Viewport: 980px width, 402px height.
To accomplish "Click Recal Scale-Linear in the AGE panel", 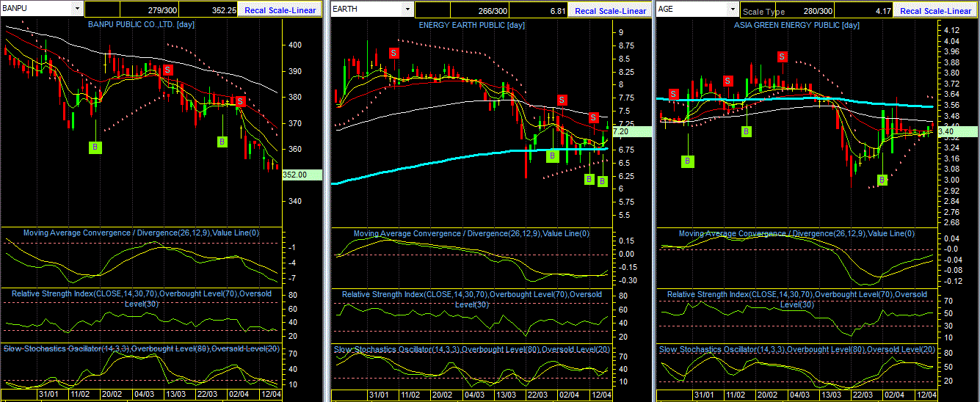I will point(936,10).
